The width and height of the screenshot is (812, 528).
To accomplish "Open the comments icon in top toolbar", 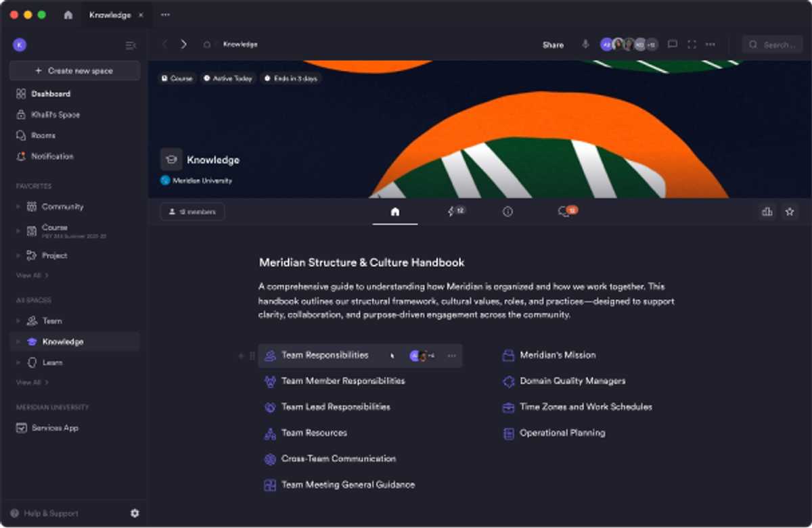I will (x=672, y=45).
